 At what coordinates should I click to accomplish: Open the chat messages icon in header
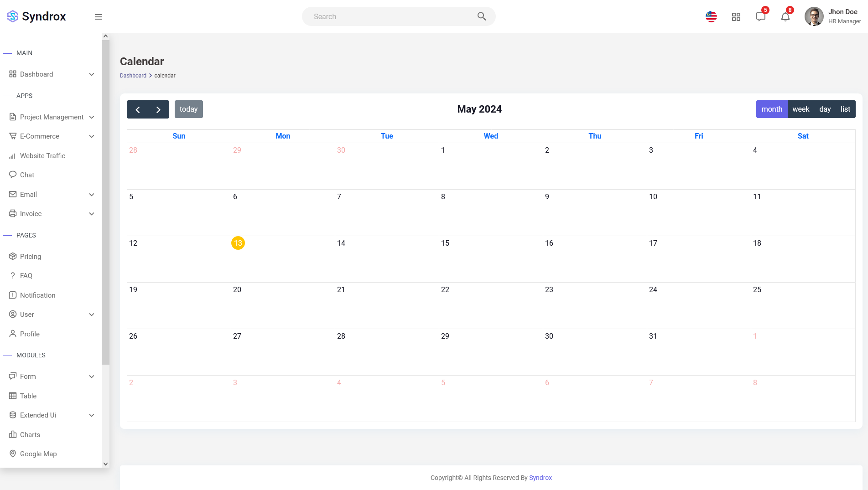point(760,17)
